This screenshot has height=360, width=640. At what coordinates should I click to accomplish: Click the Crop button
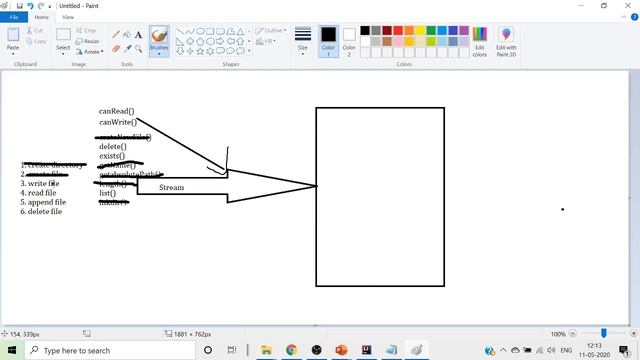[x=86, y=31]
